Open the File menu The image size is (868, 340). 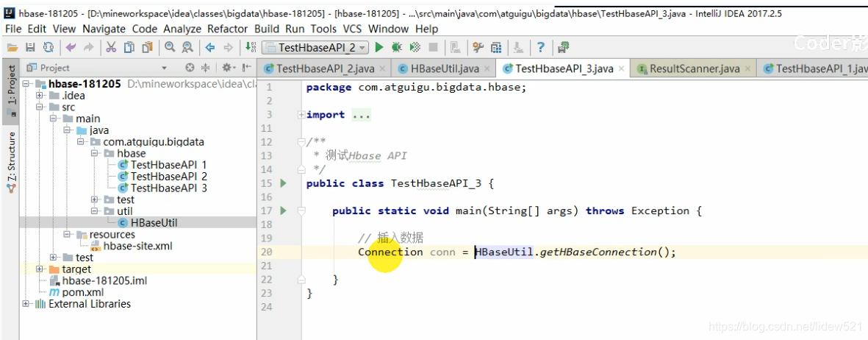pos(13,29)
